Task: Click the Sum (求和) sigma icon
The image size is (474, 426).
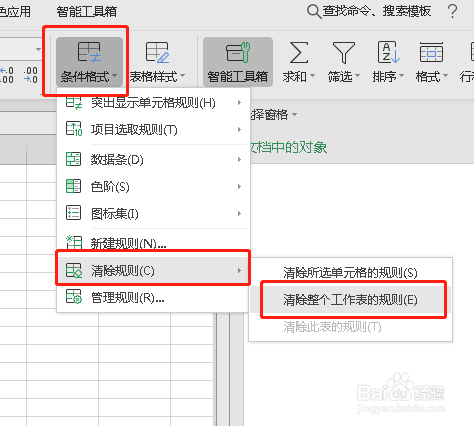Action: pos(299,52)
